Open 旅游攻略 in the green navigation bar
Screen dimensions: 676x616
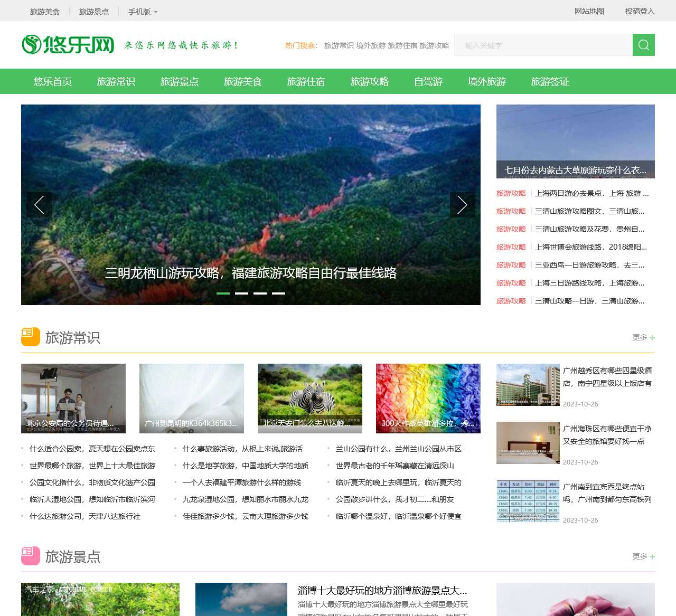click(370, 81)
